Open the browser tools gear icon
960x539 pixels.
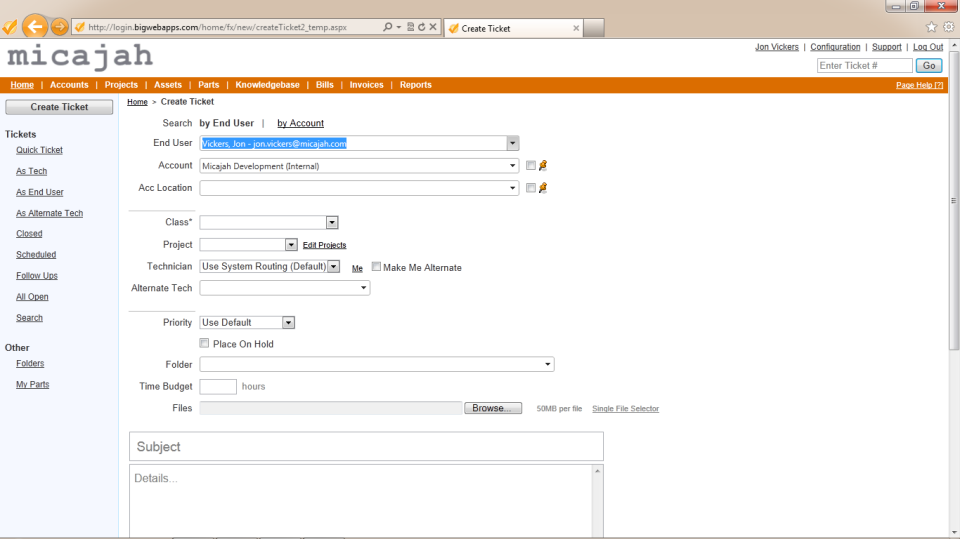(949, 27)
